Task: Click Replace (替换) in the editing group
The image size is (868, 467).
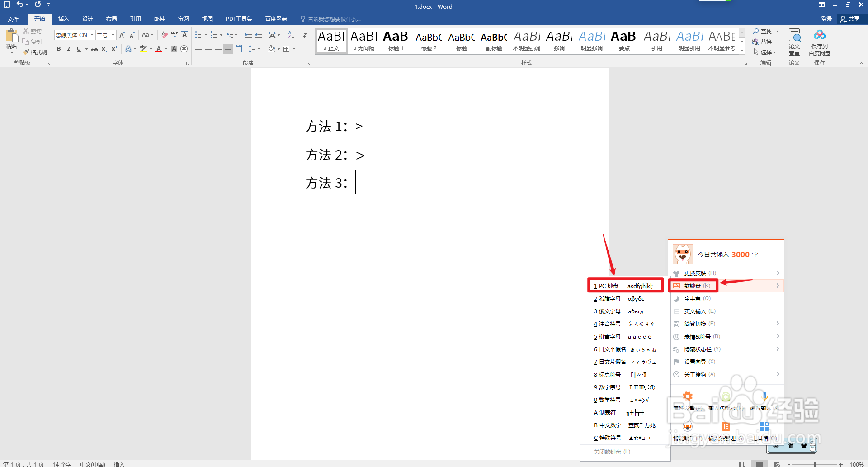Action: [x=762, y=42]
